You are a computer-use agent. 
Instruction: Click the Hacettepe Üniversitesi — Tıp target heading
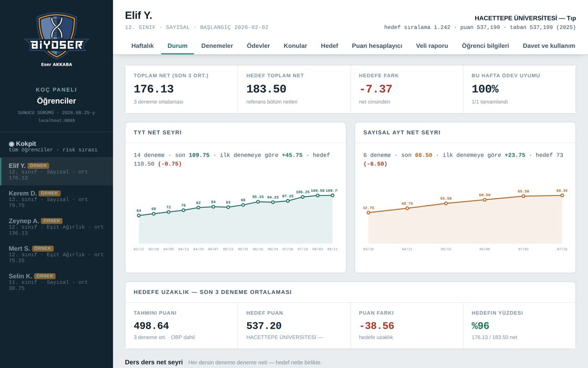[x=525, y=18]
